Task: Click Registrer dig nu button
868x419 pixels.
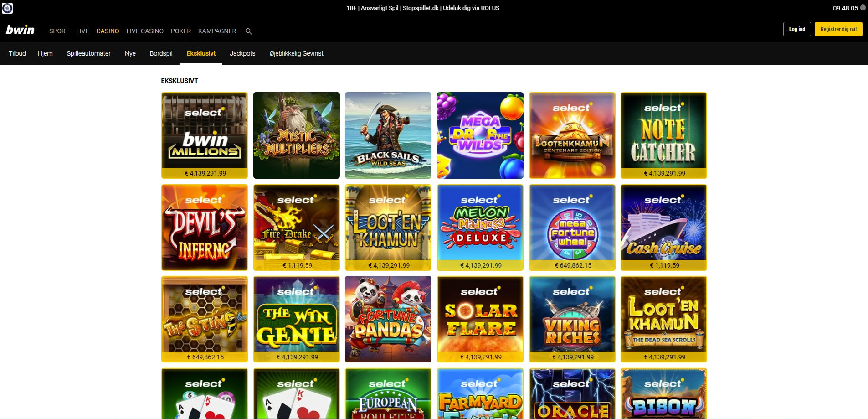Action: point(838,29)
